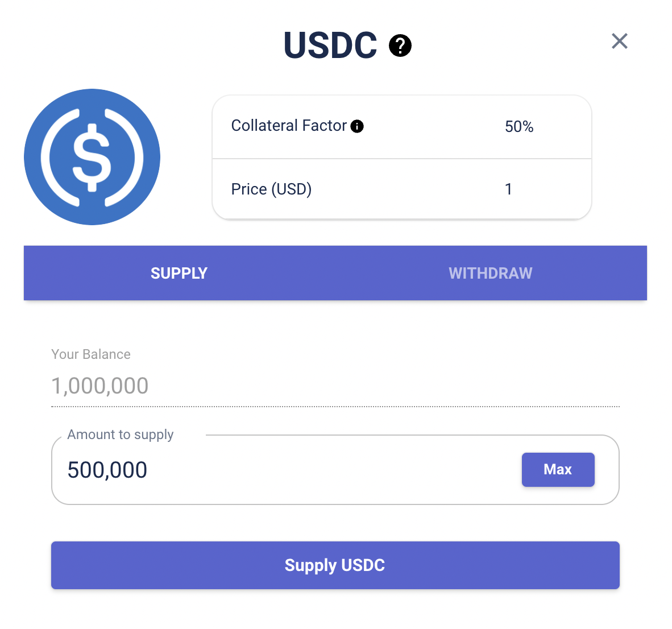Click the blue USDC coin logo
The image size is (672, 629).
coord(92,157)
